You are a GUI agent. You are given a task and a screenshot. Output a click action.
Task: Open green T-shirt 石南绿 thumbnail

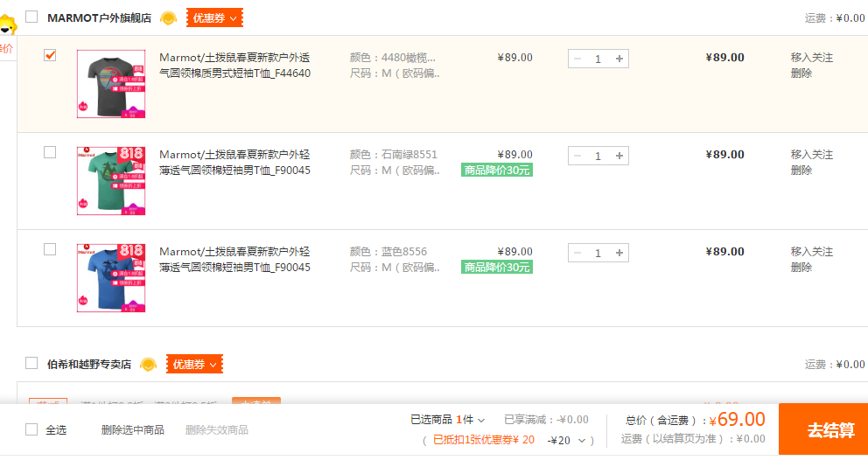111,181
